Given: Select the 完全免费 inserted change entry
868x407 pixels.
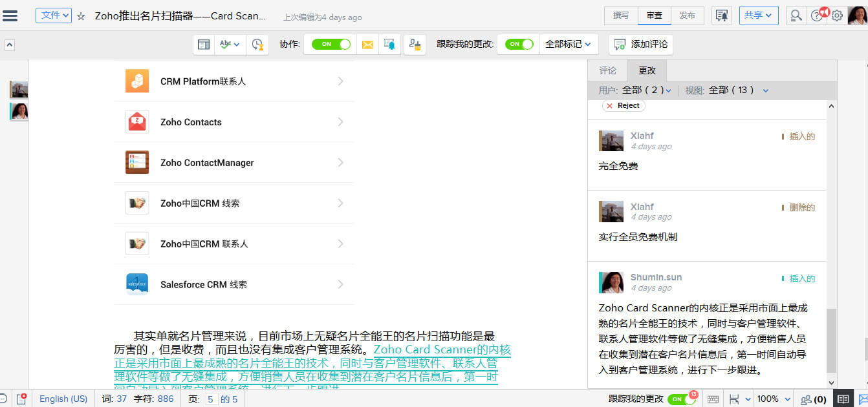Looking at the screenshot, I should tap(707, 154).
